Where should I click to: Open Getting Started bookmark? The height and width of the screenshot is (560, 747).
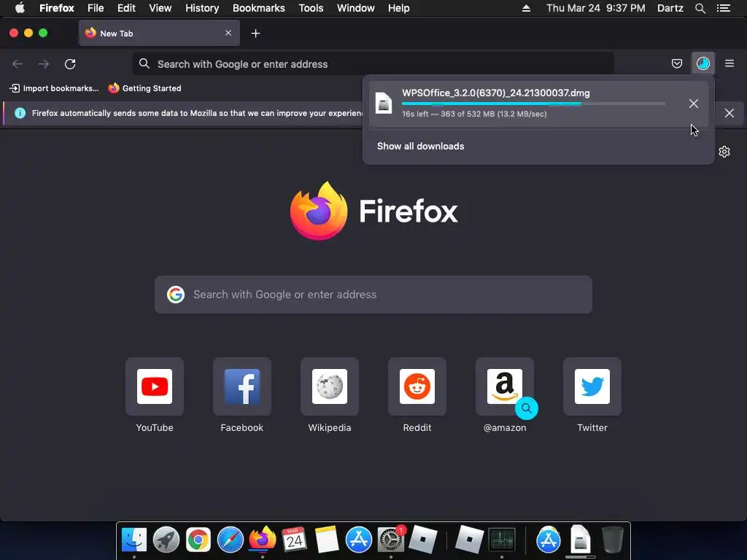(x=145, y=88)
